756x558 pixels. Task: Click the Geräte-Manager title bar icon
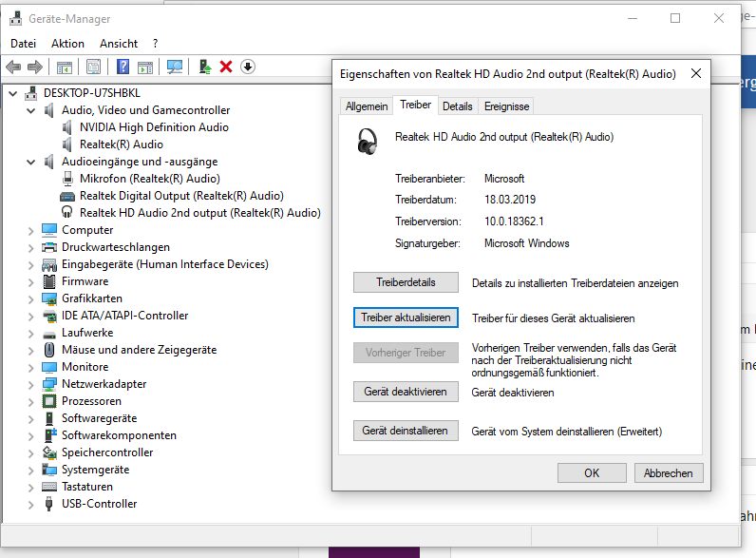15,18
